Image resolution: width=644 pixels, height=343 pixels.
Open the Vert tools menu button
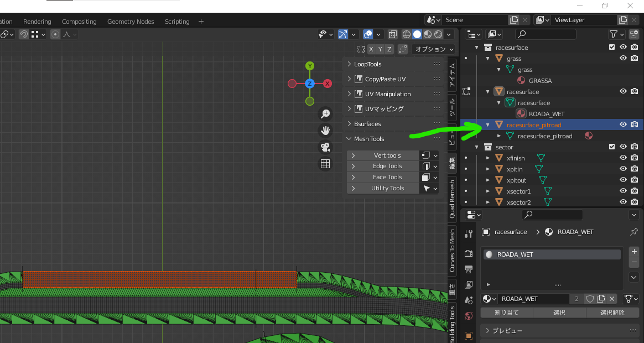tap(383, 155)
